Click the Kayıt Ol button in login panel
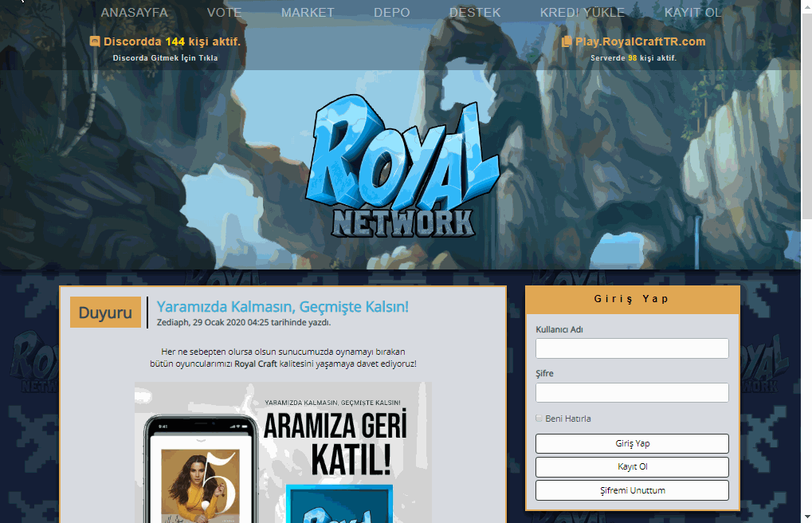Viewport: 812px width, 523px height. coord(632,467)
